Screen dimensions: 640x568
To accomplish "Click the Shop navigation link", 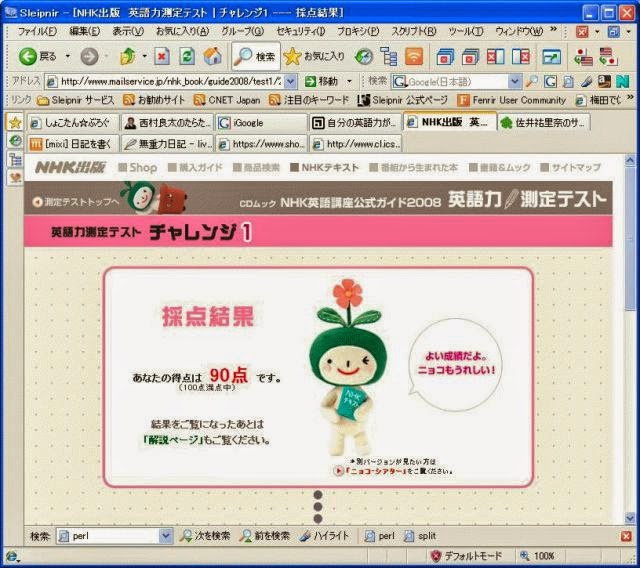I will coord(138,167).
